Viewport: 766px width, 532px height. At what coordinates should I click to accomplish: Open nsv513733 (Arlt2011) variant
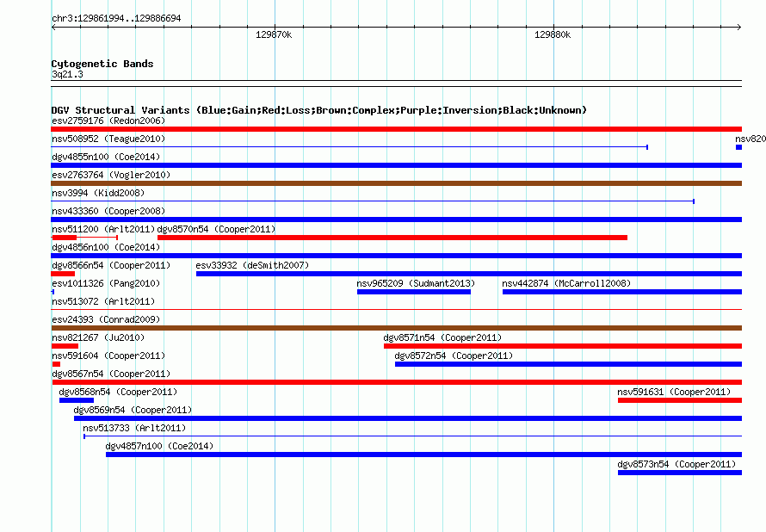point(134,428)
